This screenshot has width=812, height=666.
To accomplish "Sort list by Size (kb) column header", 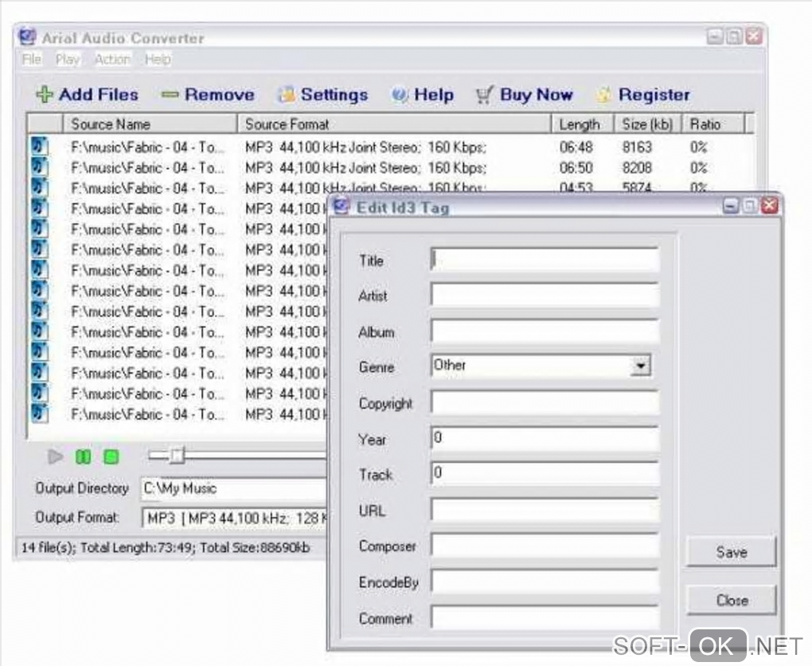I will click(x=647, y=123).
